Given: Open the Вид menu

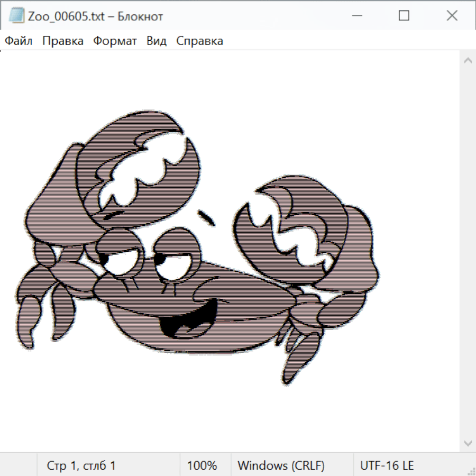Looking at the screenshot, I should click(x=156, y=41).
